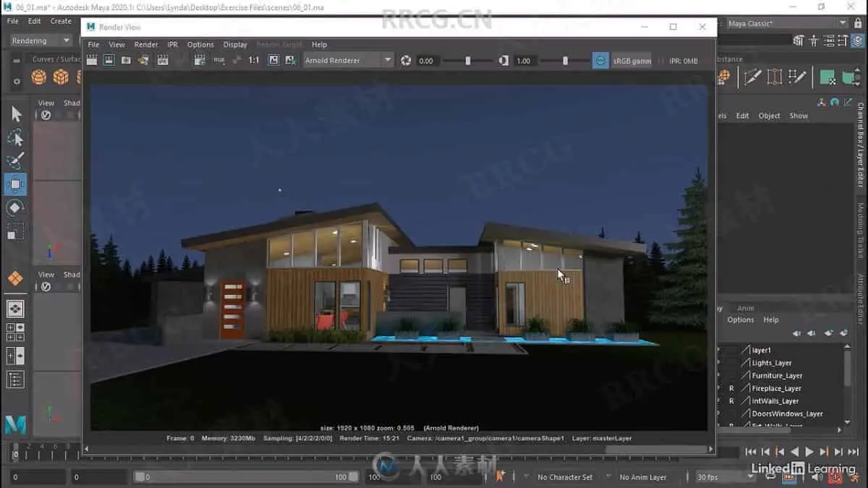Click the polygon sphere shelf icon
This screenshot has width=868, height=488.
39,77
